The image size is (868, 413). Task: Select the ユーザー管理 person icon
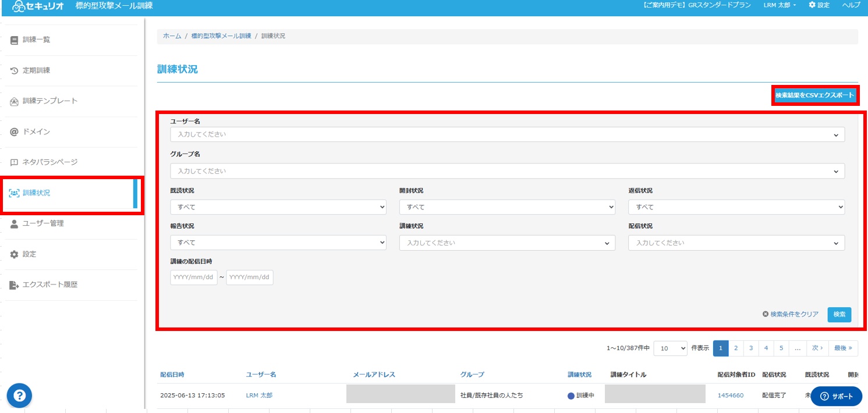[15, 223]
